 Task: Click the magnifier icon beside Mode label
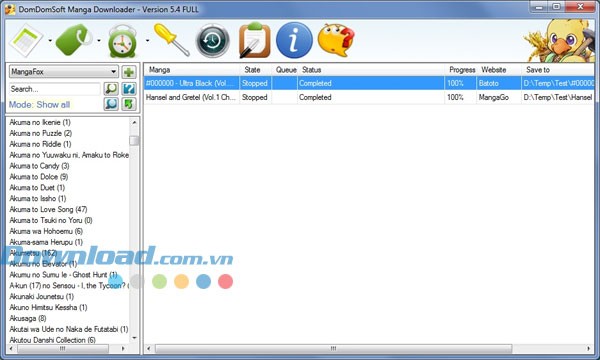pyautogui.click(x=111, y=104)
